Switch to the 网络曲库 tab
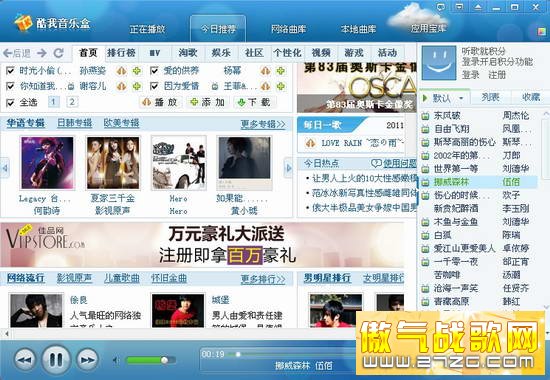 tap(288, 29)
